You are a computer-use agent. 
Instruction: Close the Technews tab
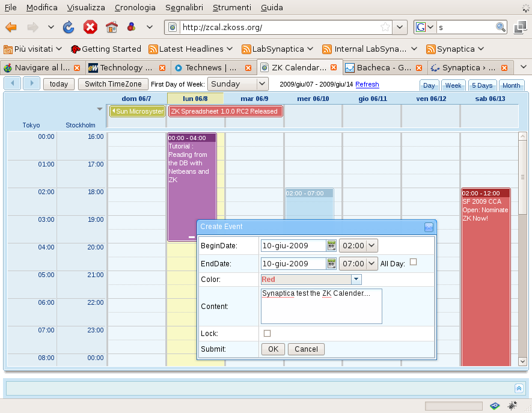[248, 68]
